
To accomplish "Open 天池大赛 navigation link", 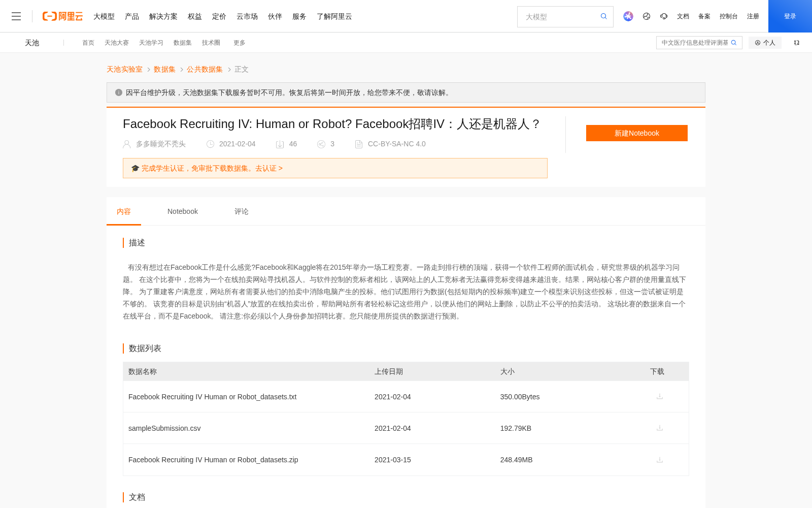I will tap(117, 43).
